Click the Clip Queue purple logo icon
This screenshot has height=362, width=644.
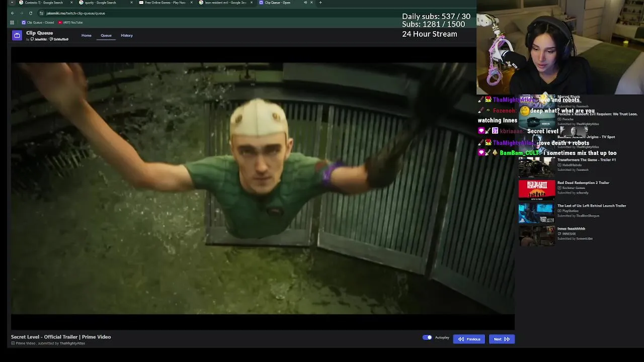tap(17, 35)
